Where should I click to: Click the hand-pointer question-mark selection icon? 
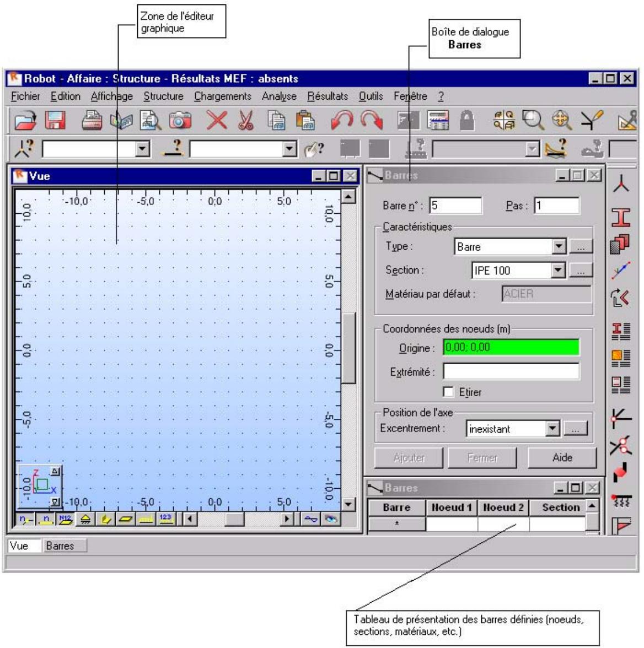(314, 149)
